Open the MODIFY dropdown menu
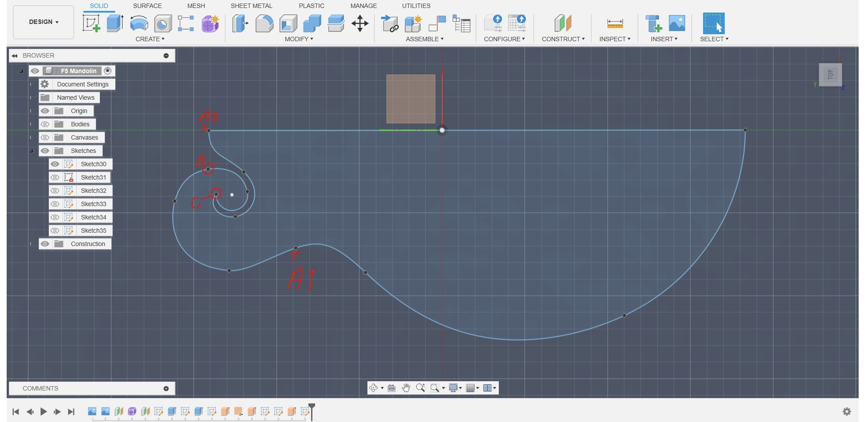Image resolution: width=868 pixels, height=422 pixels. pos(299,39)
